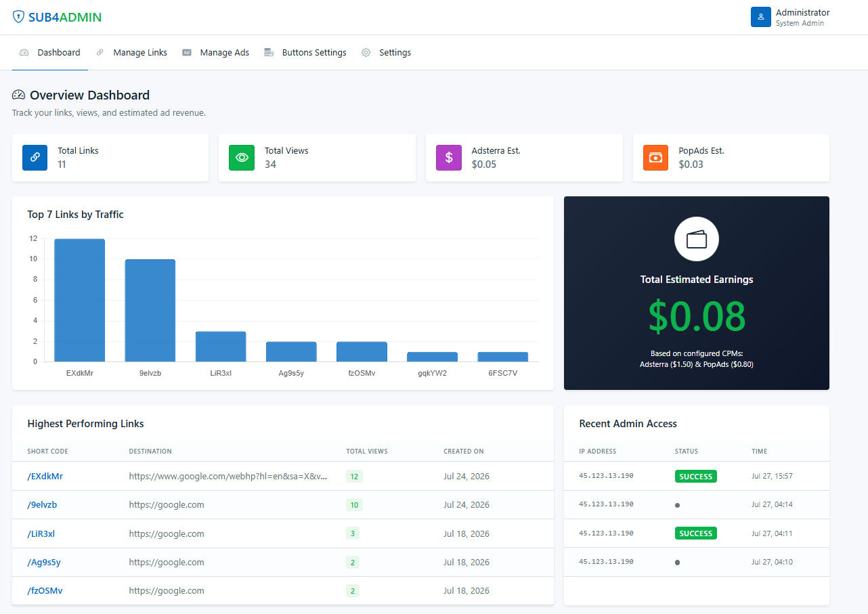Viewport: 868px width, 614px height.
Task: Switch to the Manage Ads tab
Action: [216, 53]
